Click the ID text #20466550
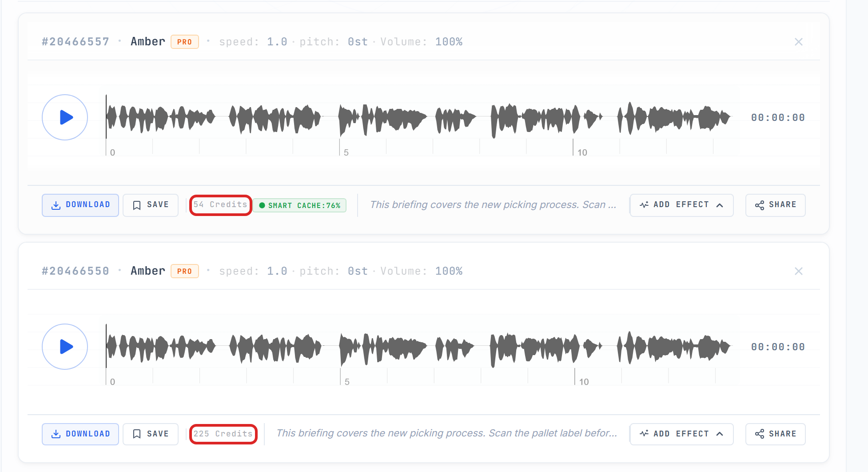Image resolution: width=868 pixels, height=472 pixels. (x=76, y=271)
